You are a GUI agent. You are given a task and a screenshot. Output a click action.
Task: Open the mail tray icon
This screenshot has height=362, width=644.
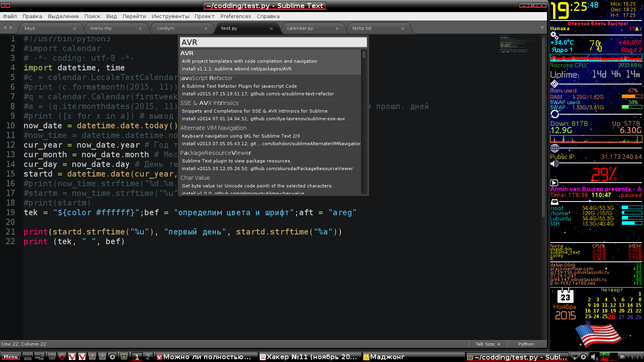pyautogui.click(x=622, y=357)
